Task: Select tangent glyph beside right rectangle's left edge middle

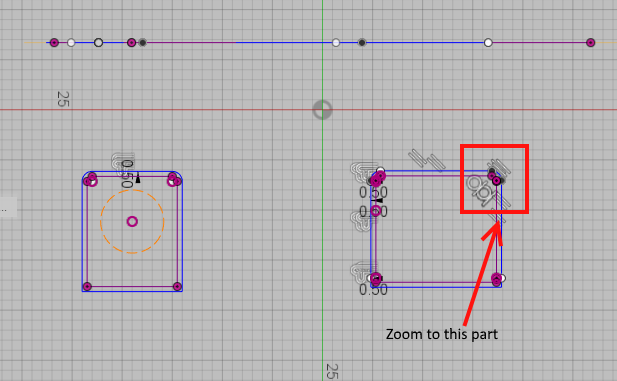Action: (360, 221)
